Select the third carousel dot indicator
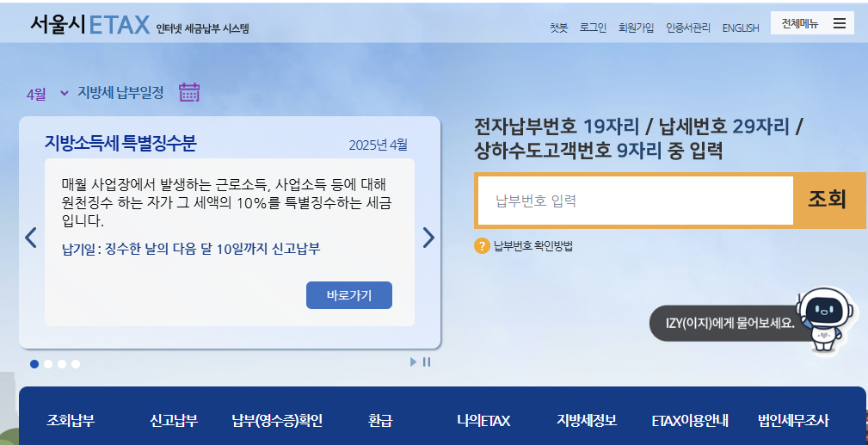Screen dimensions: 868x445 point(62,364)
